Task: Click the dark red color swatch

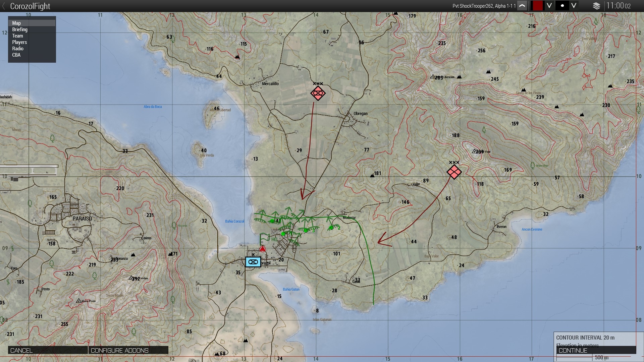Action: point(538,6)
